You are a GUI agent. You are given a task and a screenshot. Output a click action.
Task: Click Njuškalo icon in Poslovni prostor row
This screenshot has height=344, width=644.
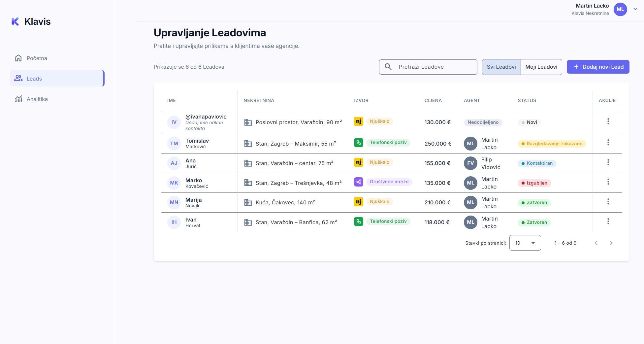tap(359, 121)
